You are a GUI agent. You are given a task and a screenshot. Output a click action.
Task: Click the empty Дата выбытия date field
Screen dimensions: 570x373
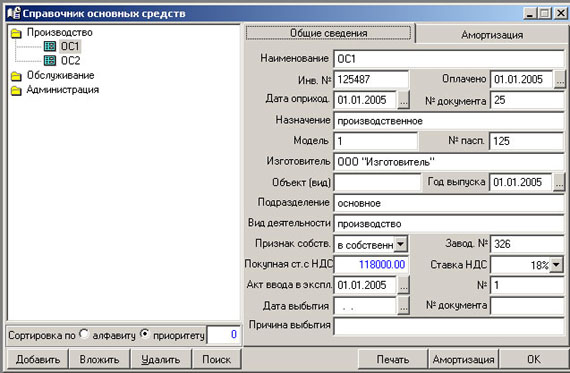pyautogui.click(x=365, y=306)
